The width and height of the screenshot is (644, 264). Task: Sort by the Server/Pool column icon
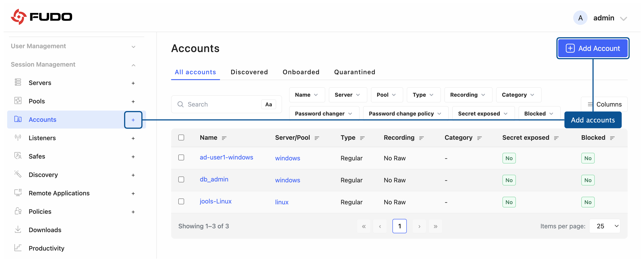tap(317, 138)
